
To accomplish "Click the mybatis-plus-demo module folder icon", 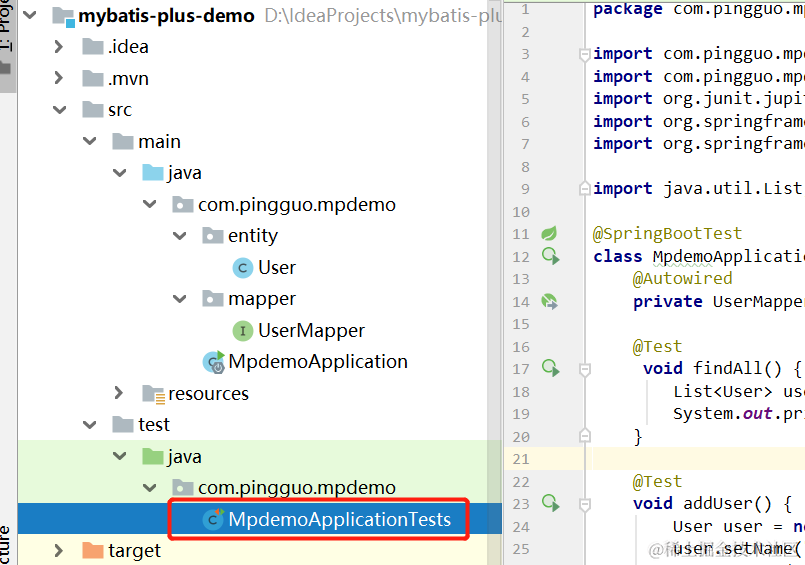I will [64, 16].
